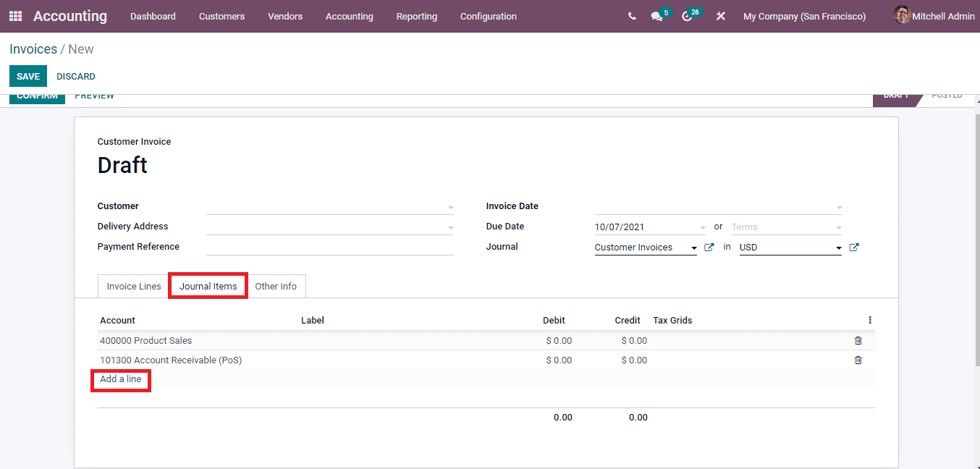Open the optional columns kebab menu
The height and width of the screenshot is (469, 980).
pyautogui.click(x=870, y=319)
